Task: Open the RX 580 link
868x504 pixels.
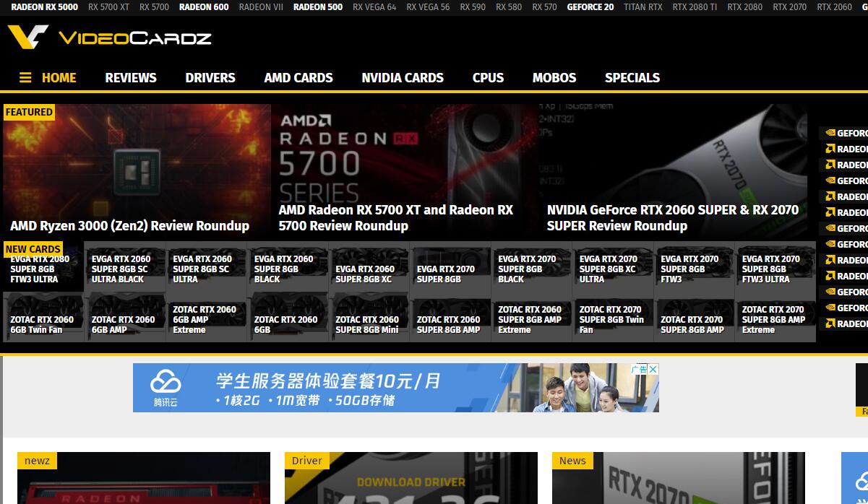Action: tap(509, 7)
